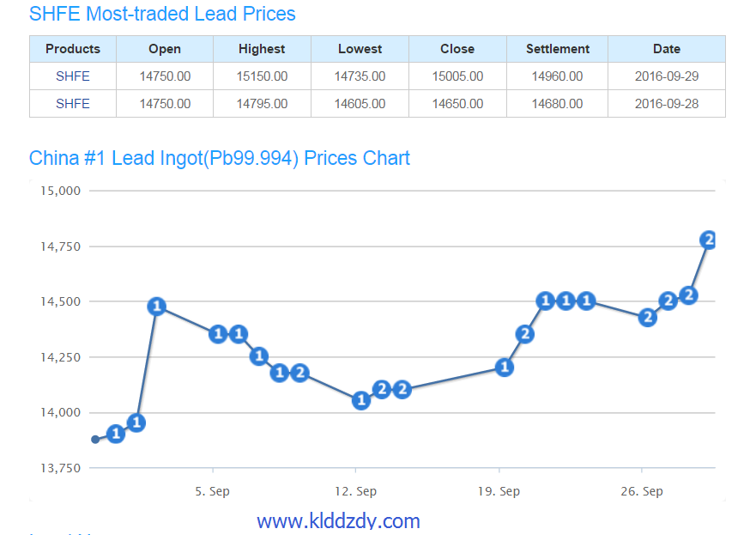Open the SHFE link in the 2016-09-28 row
The height and width of the screenshot is (535, 756).
tap(73, 104)
